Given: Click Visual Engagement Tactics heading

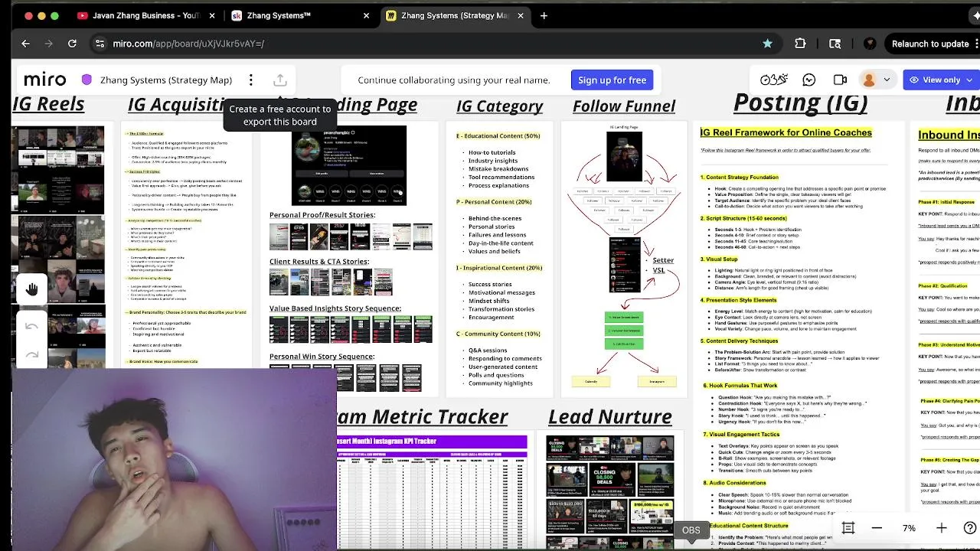Looking at the screenshot, I should (740, 435).
